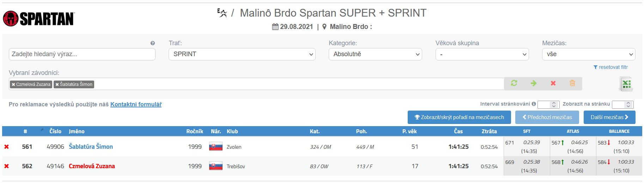Image resolution: width=644 pixels, height=183 pixels.
Task: Click the green right-arrow icon
Action: (x=534, y=83)
